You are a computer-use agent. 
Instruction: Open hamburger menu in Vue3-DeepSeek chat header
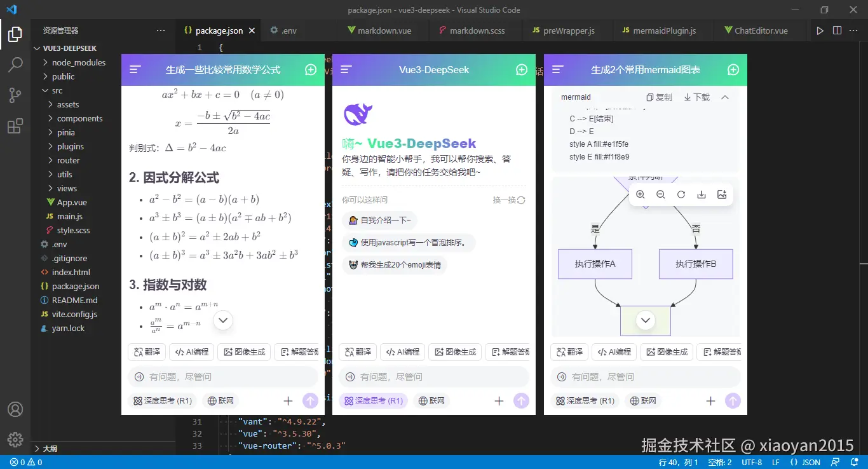(346, 70)
